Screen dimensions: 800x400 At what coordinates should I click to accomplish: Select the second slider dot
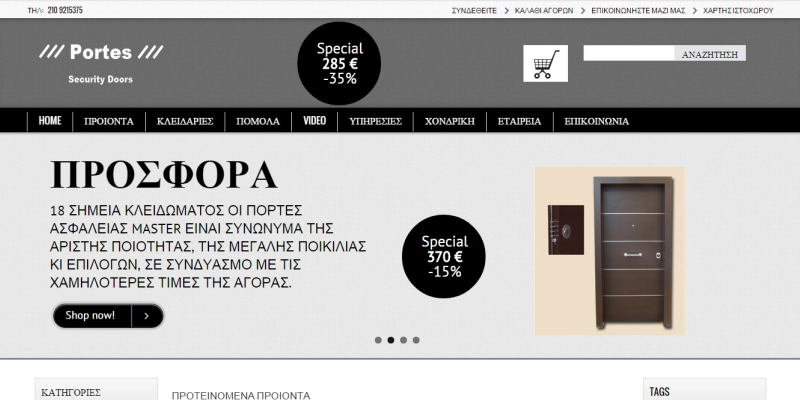[x=391, y=340]
